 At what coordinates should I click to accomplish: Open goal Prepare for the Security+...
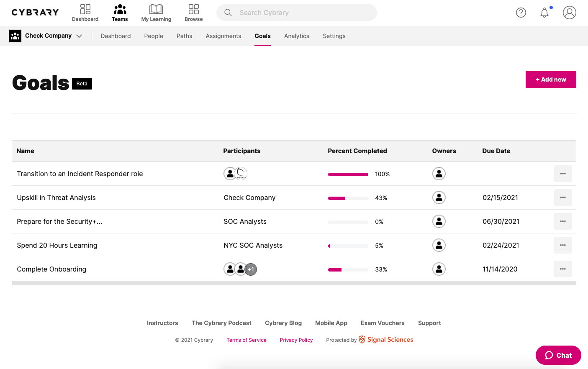[x=59, y=221]
